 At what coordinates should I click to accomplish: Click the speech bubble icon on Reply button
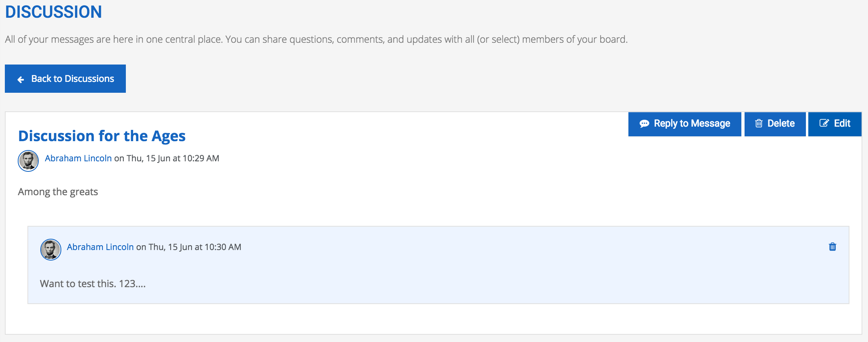coord(644,123)
